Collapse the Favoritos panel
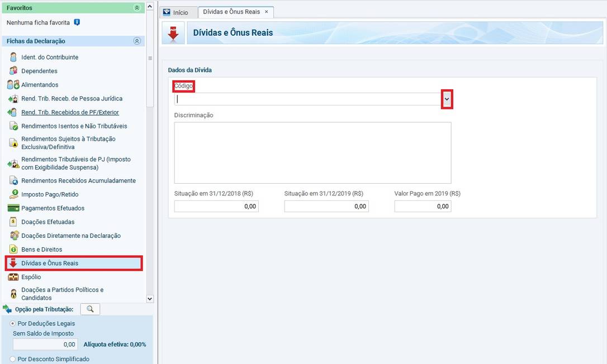 [x=137, y=8]
